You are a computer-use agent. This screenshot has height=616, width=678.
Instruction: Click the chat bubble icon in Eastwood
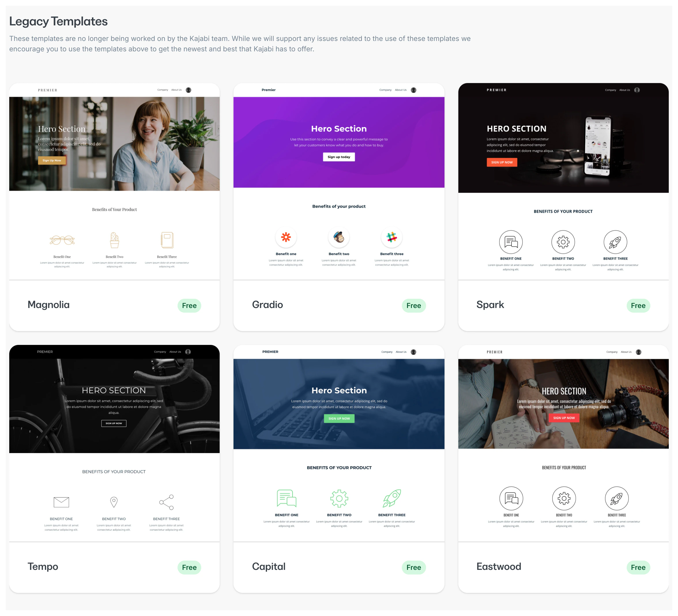click(511, 498)
